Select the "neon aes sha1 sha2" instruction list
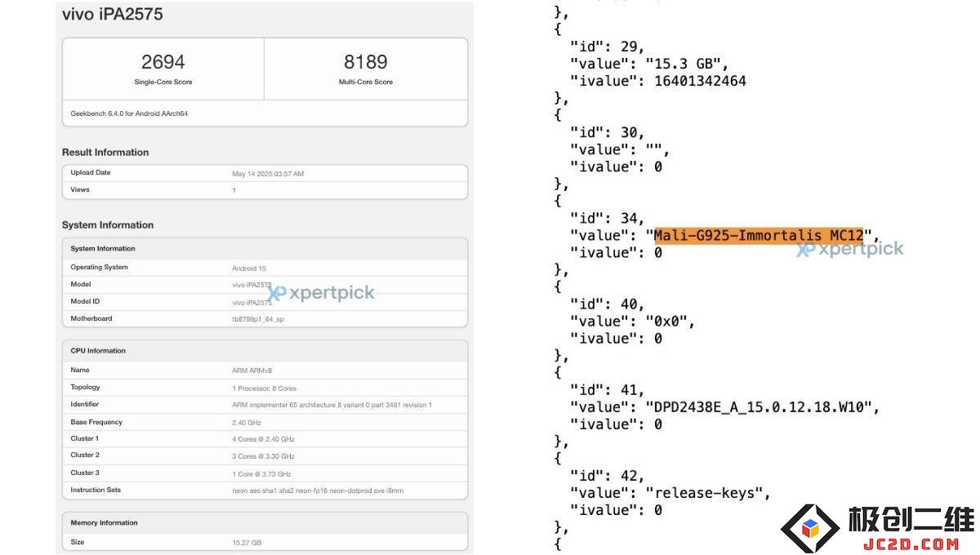Viewport: 980px width, 555px height. pos(318,491)
